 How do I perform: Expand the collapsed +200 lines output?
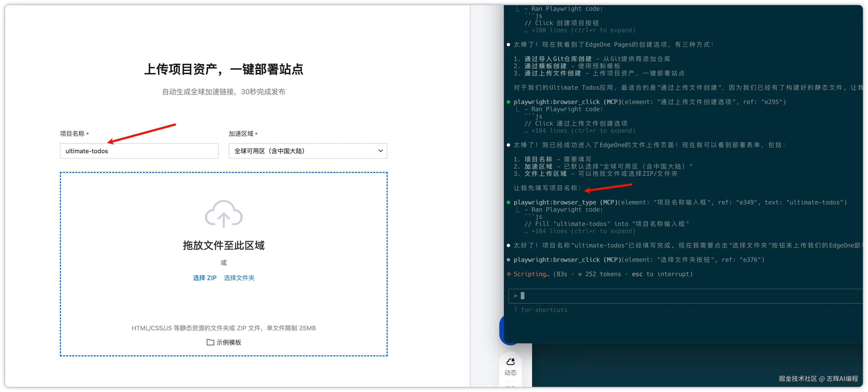pyautogui.click(x=580, y=30)
